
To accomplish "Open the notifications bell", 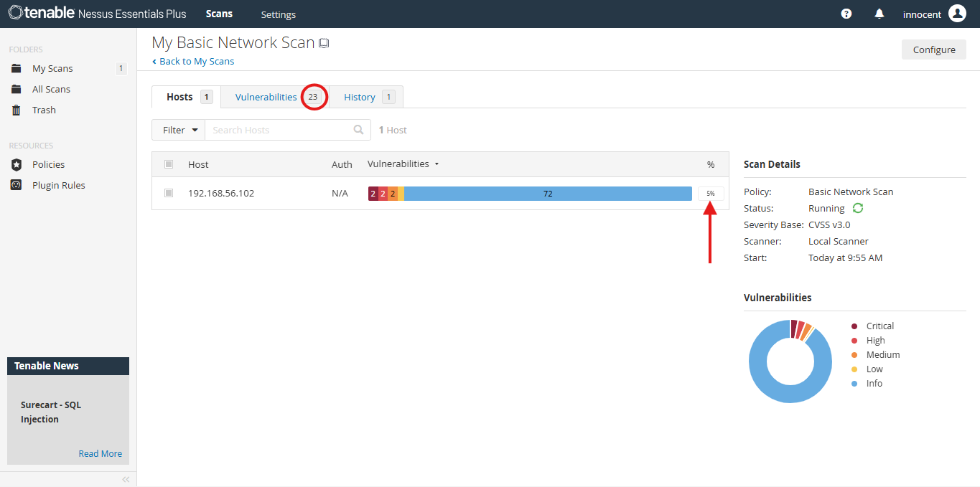I will coord(879,14).
